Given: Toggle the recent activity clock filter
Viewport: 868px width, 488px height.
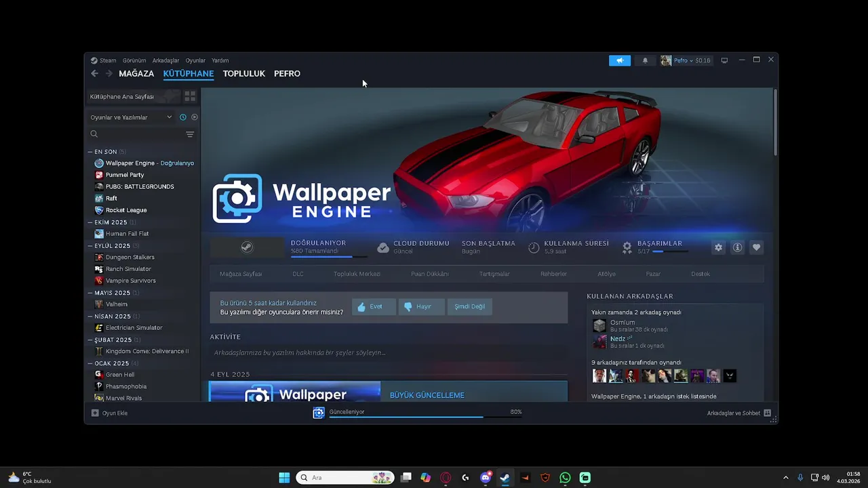Looking at the screenshot, I should 182,117.
